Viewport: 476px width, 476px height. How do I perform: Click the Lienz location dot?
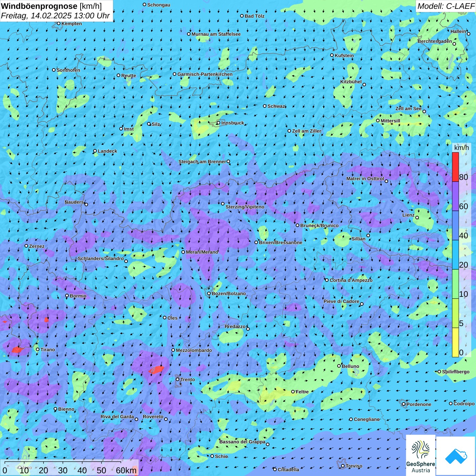pos(417,218)
